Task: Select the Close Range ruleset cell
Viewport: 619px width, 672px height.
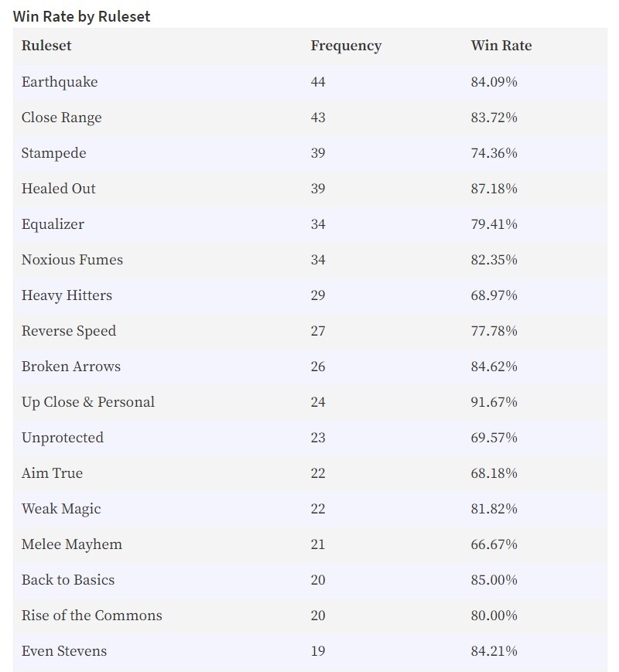Action: pos(62,118)
